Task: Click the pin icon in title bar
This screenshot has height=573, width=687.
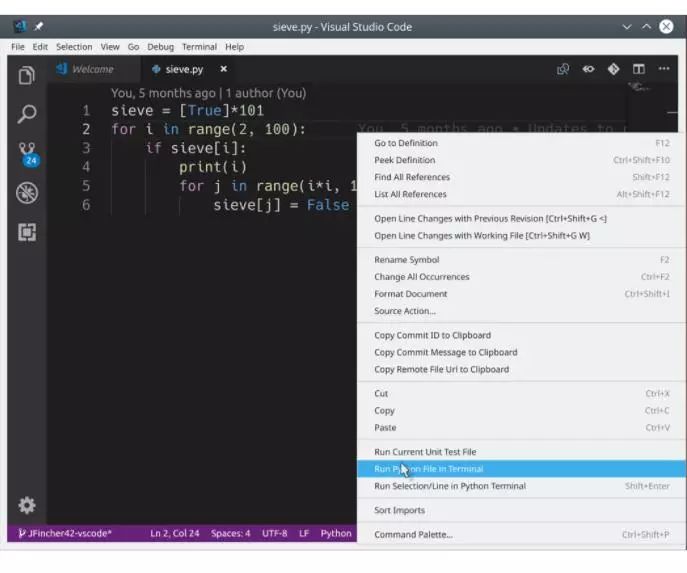Action: [39, 26]
